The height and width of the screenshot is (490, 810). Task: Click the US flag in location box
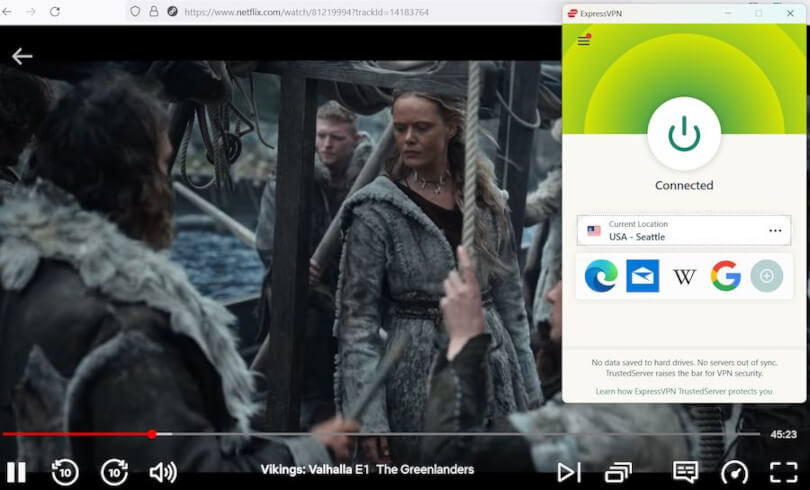[594, 231]
